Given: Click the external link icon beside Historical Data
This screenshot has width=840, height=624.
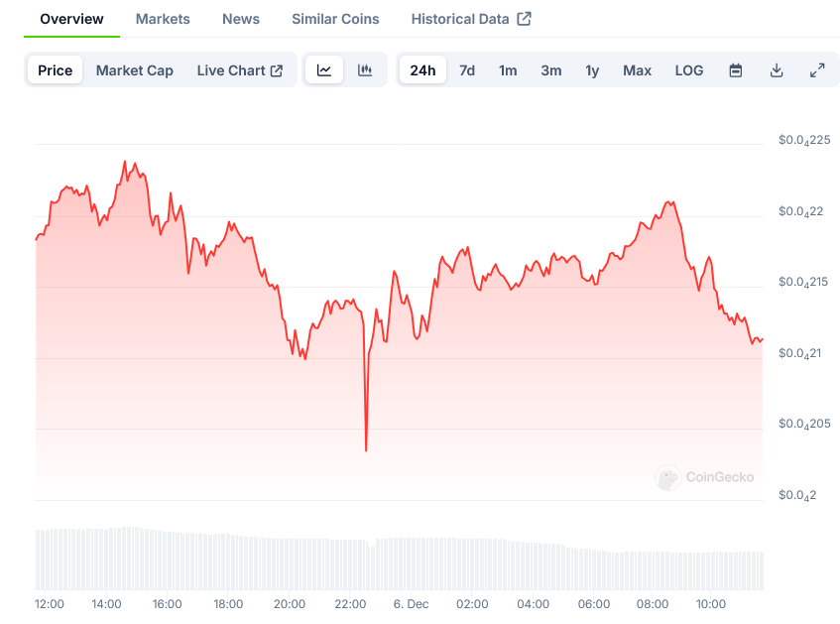Looking at the screenshot, I should pos(525,19).
